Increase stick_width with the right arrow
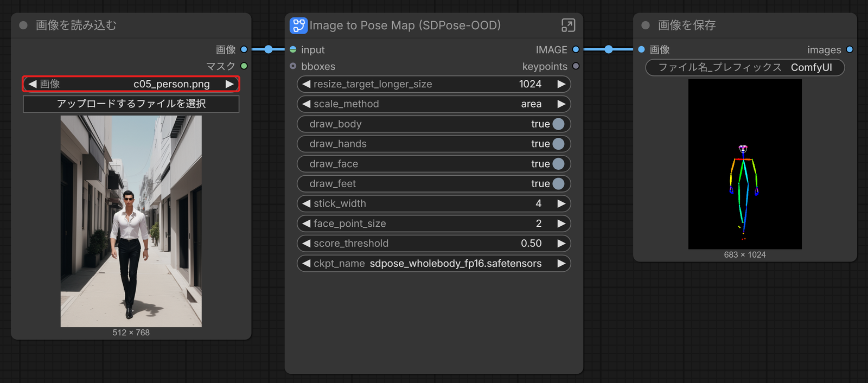This screenshot has width=868, height=383. 561,203
